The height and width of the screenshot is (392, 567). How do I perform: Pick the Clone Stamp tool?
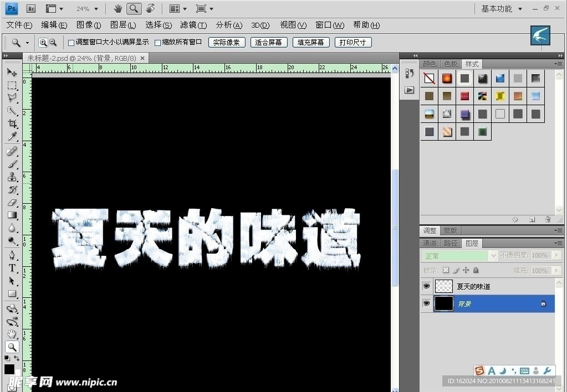pos(12,177)
